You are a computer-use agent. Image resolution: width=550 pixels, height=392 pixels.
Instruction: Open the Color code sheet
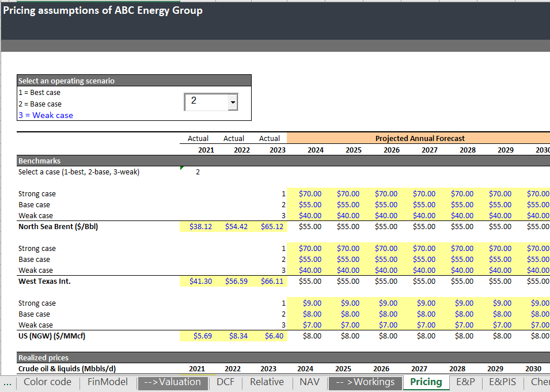tap(47, 382)
